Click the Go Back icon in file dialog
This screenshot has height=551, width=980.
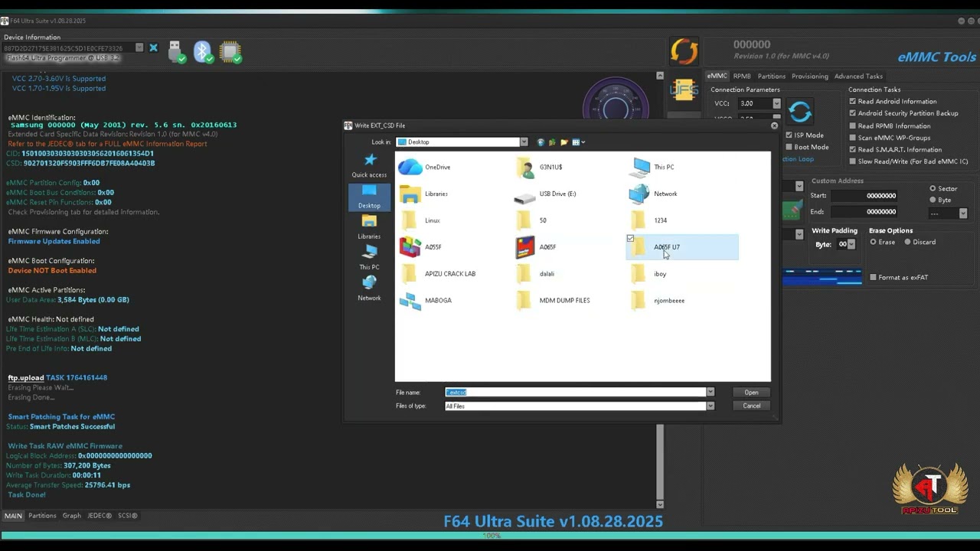click(541, 142)
